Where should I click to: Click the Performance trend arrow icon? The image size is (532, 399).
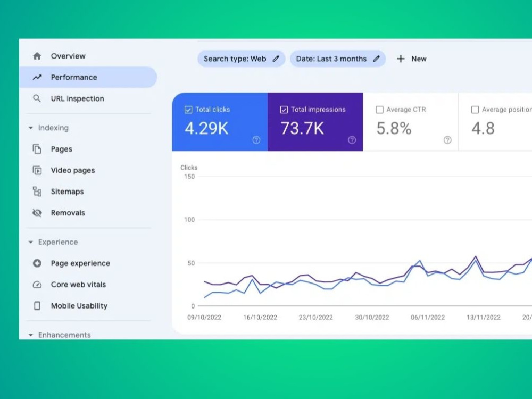(37, 77)
